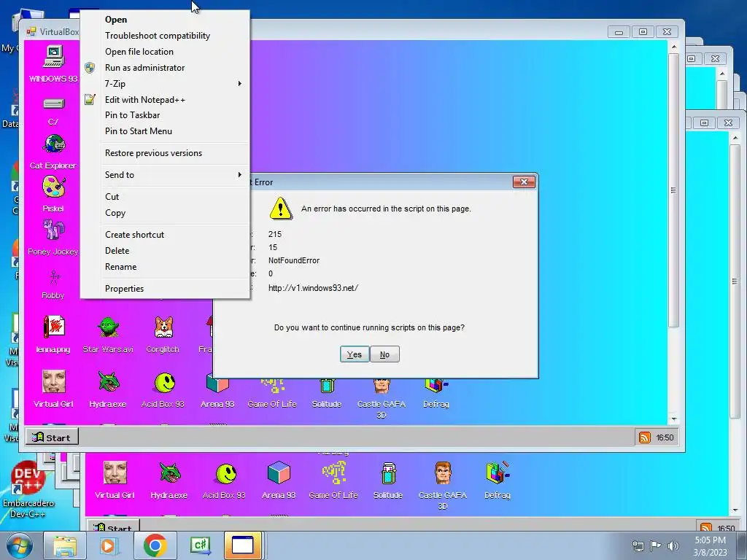Image resolution: width=747 pixels, height=560 pixels.
Task: Play Star Wars.avi Yoda icon
Action: point(109,327)
